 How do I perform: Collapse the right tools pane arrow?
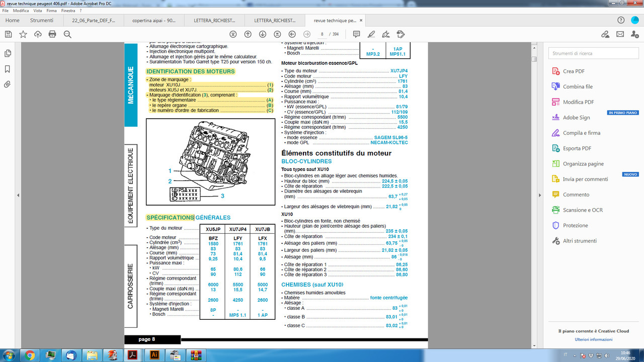pyautogui.click(x=541, y=195)
